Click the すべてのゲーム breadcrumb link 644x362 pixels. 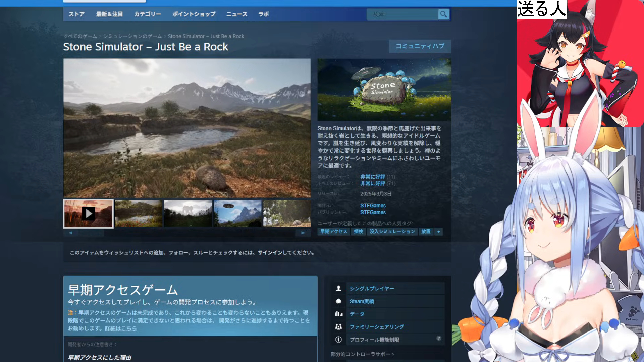pyautogui.click(x=80, y=36)
